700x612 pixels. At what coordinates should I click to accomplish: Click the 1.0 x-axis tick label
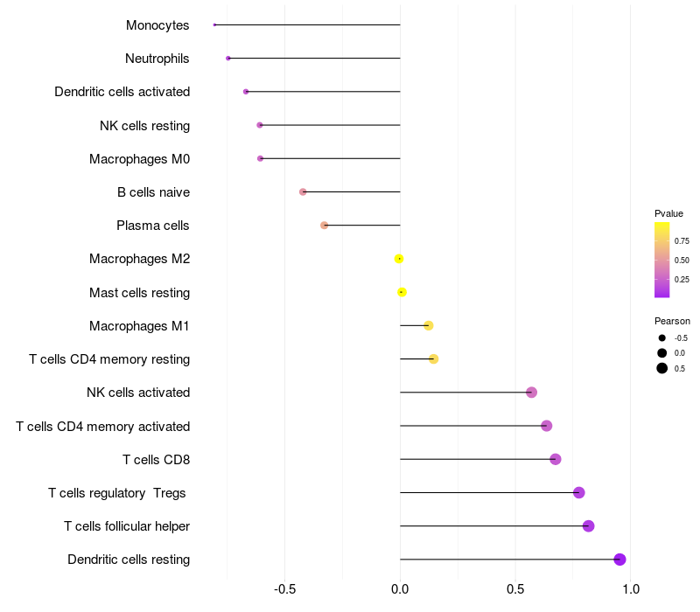631,589
